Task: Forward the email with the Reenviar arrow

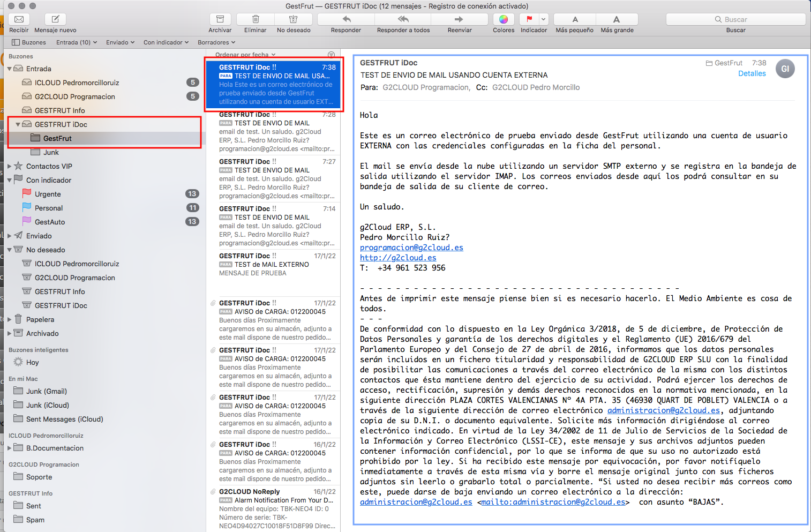Action: [459, 19]
